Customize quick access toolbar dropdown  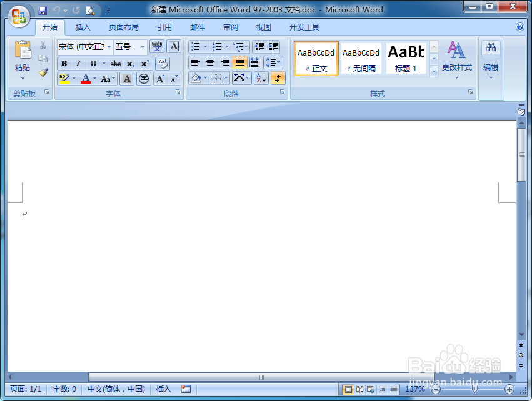pyautogui.click(x=108, y=11)
